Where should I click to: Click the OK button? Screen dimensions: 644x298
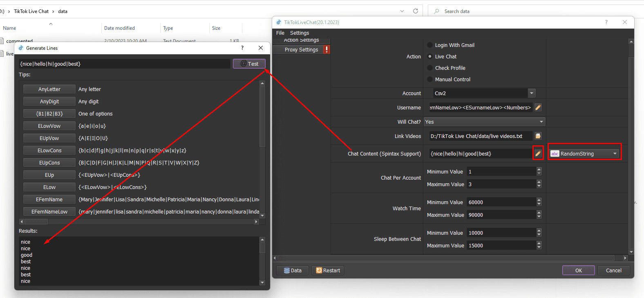[579, 270]
